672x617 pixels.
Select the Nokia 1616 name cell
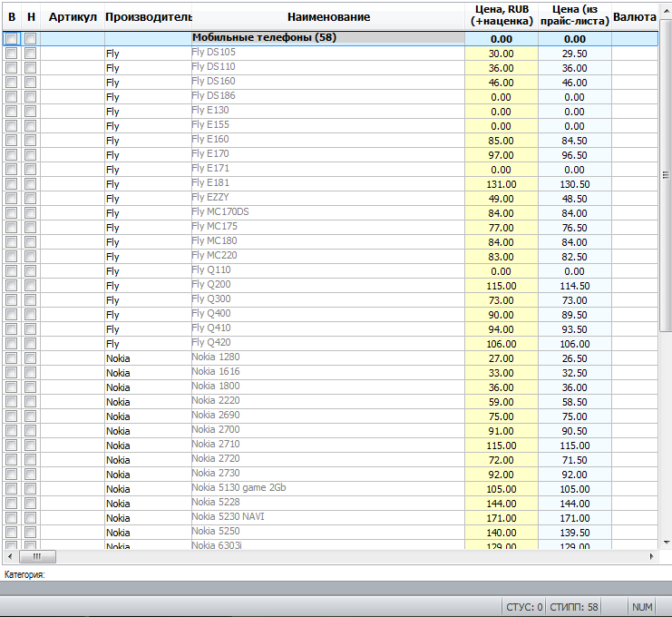coord(328,373)
